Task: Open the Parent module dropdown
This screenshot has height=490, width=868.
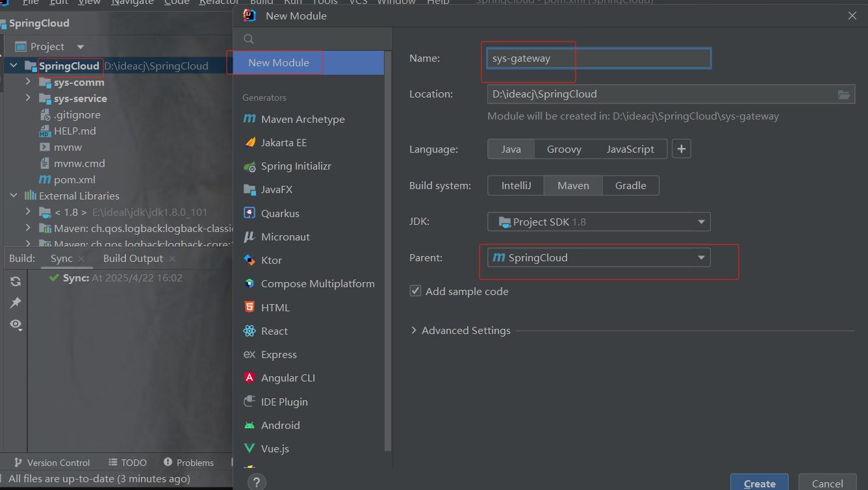Action: pyautogui.click(x=598, y=257)
